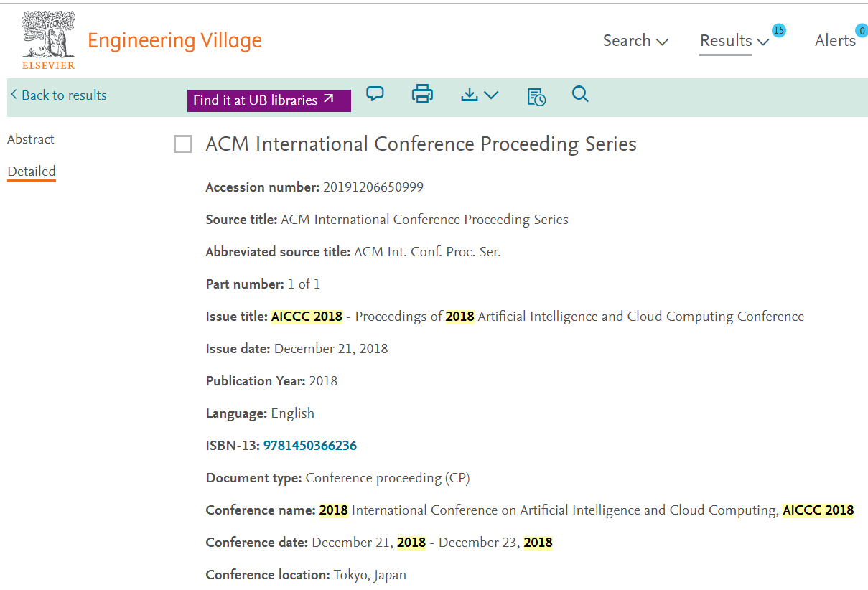Select the record checkbox beside the title
The height and width of the screenshot is (590, 868).
click(x=183, y=144)
